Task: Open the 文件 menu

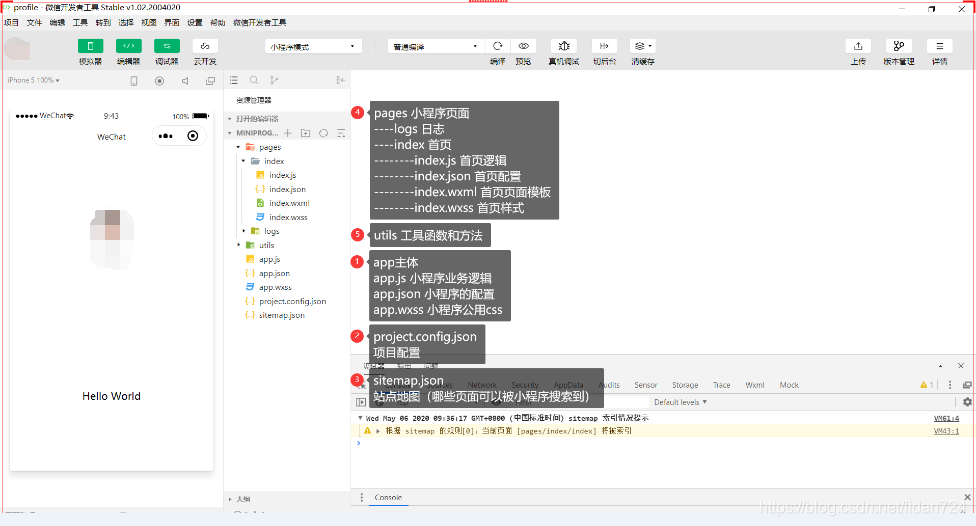Action: click(x=34, y=22)
